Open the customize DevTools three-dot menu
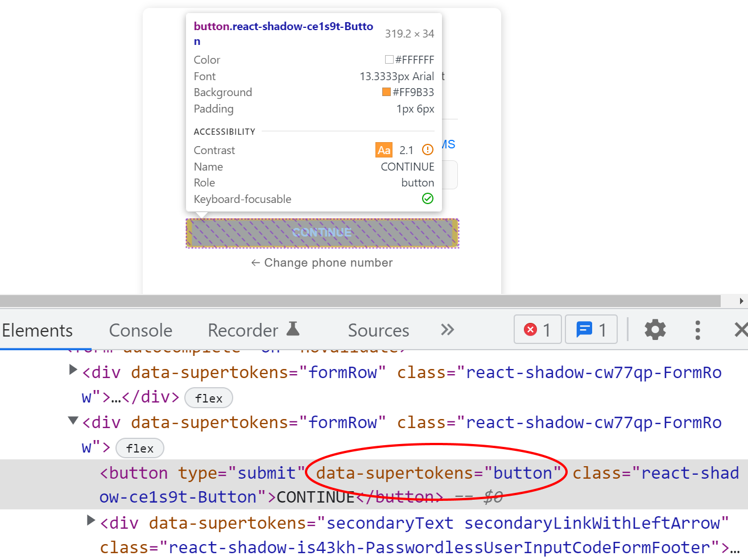Screen dimensions: 748x560 [x=697, y=330]
